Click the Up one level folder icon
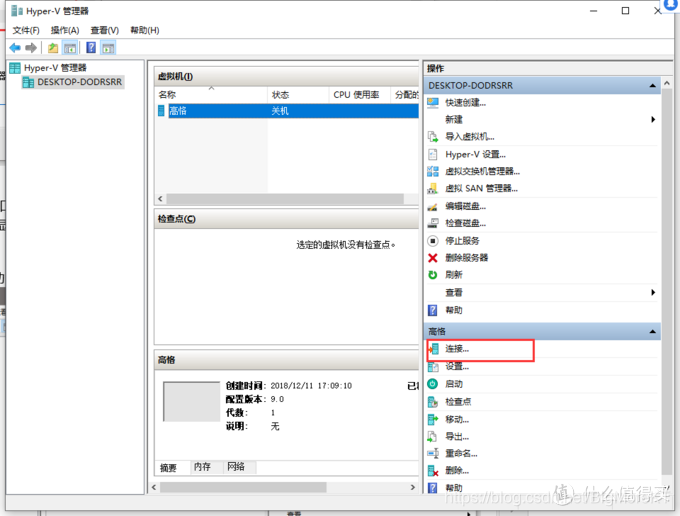 [x=53, y=48]
